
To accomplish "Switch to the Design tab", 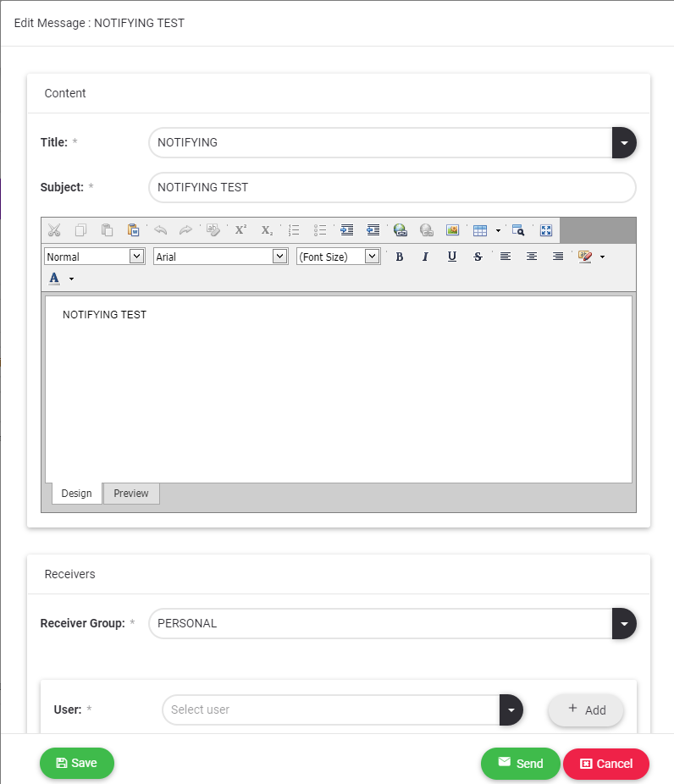I will pyautogui.click(x=76, y=494).
